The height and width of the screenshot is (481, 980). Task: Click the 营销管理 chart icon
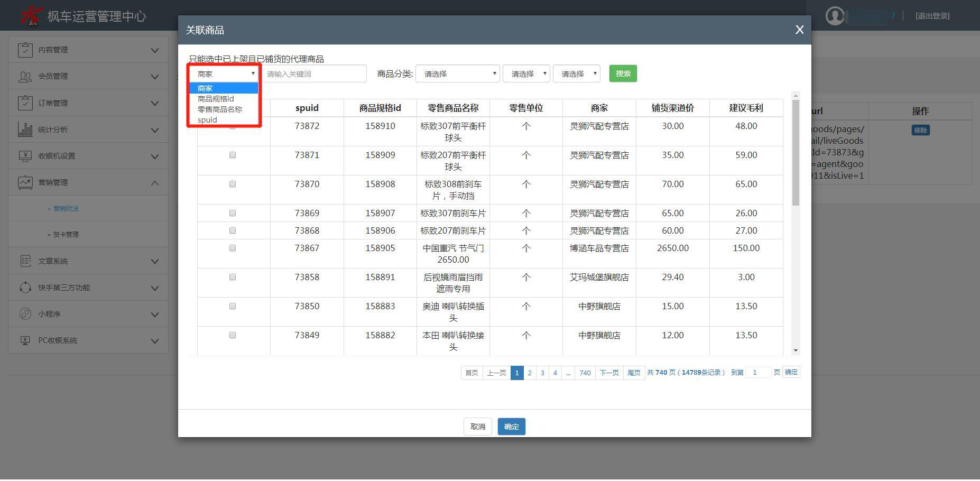click(25, 182)
